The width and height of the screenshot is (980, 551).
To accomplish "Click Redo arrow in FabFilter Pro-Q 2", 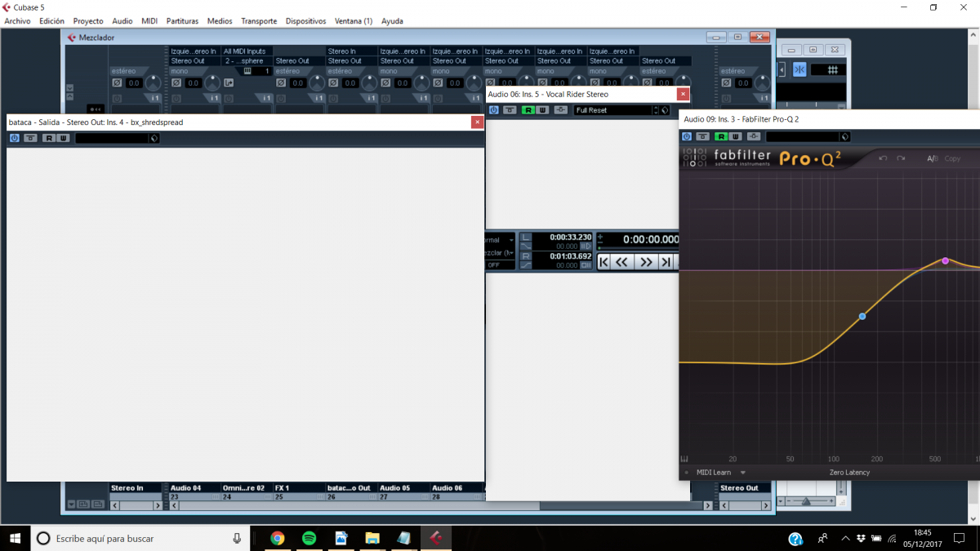I will click(901, 158).
